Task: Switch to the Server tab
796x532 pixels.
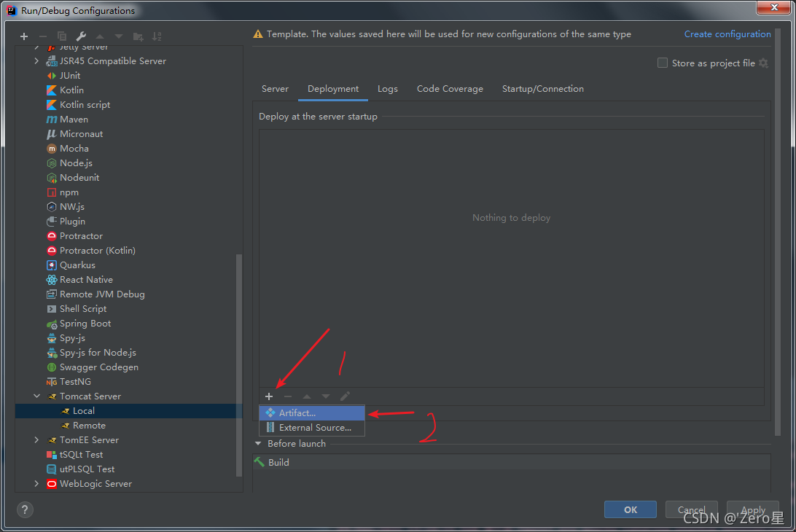Action: point(275,89)
